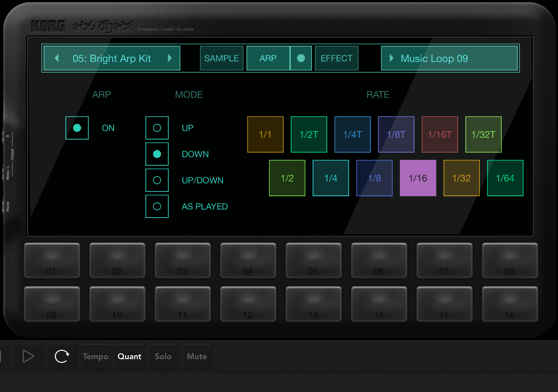Click the loop cycle arrow icon
Screen dimensions: 558x392
(x=62, y=356)
